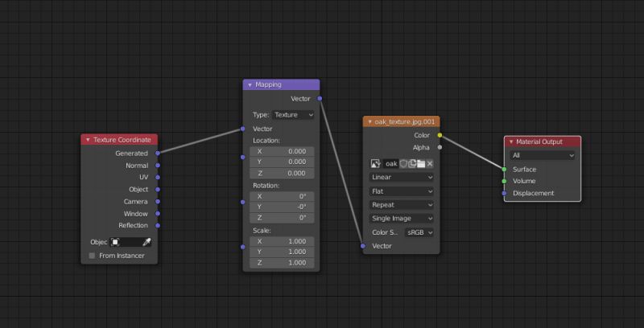Select the Material Output node header
This screenshot has height=328, width=644.
click(x=543, y=141)
